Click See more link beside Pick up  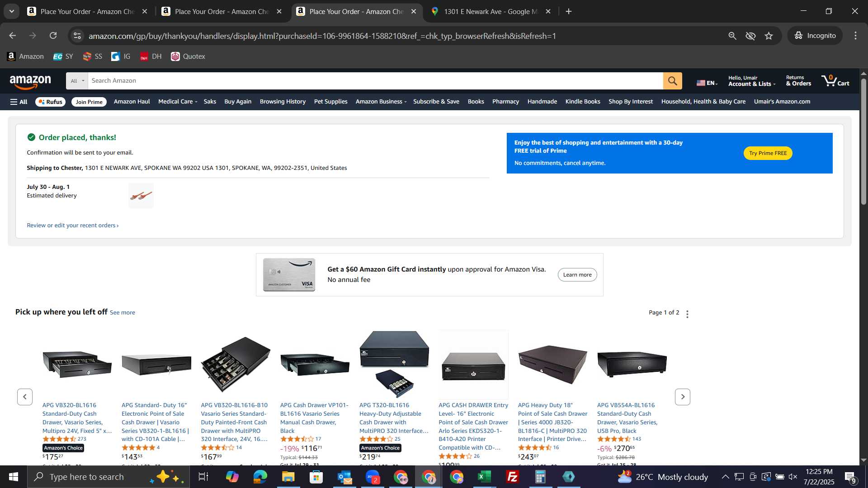coord(122,313)
